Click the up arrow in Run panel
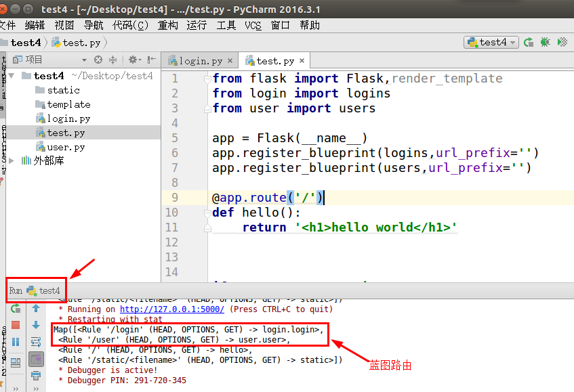574x392 pixels. click(x=37, y=309)
